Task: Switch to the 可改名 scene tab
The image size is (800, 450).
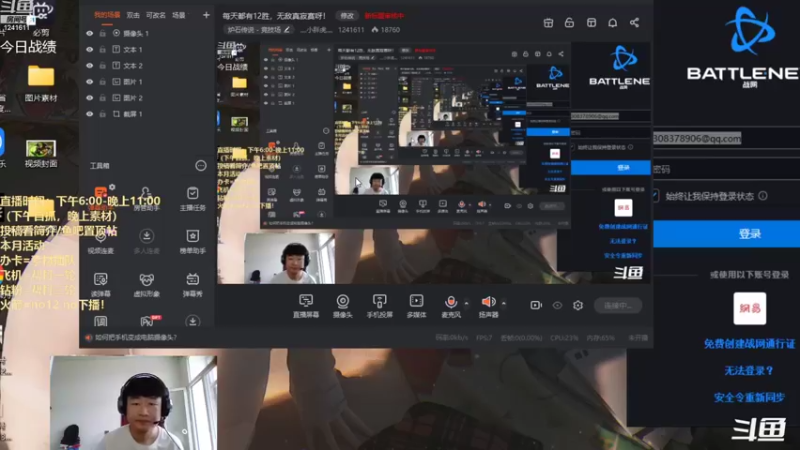Action: pos(156,15)
